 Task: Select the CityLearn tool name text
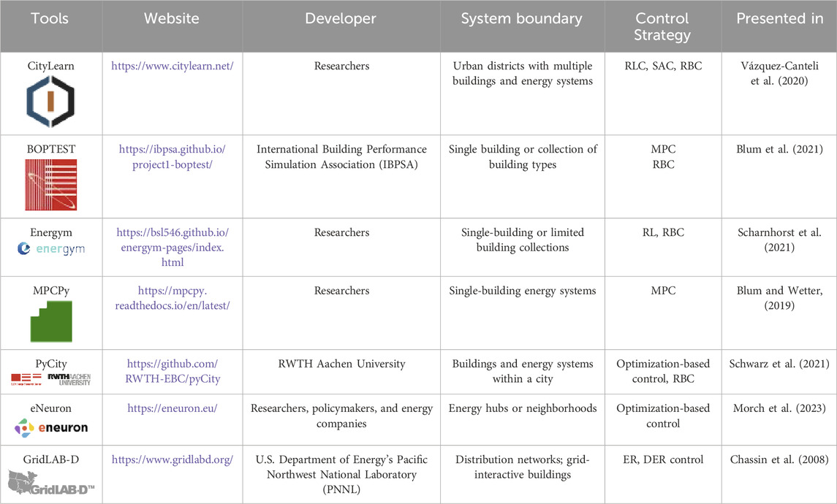pyautogui.click(x=50, y=66)
